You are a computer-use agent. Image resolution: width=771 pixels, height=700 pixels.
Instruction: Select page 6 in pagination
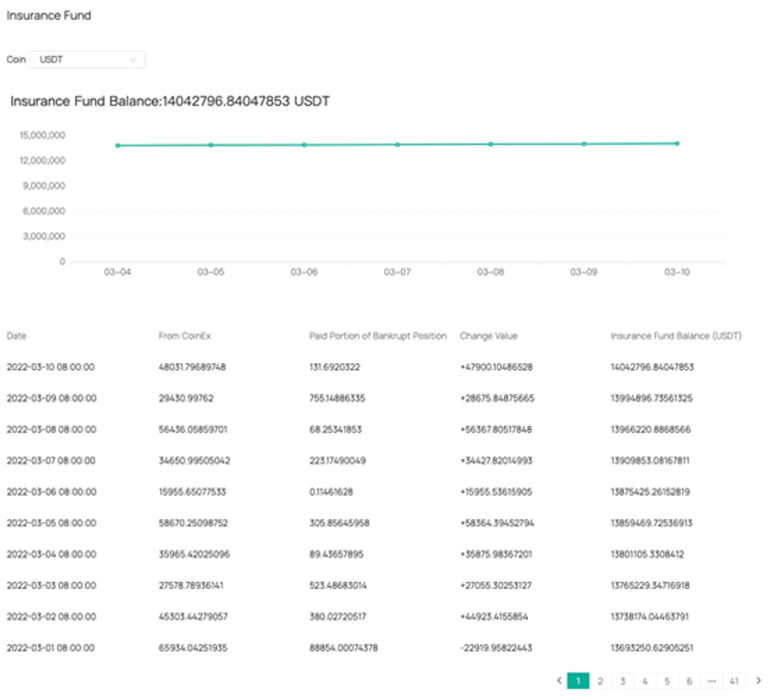689,681
